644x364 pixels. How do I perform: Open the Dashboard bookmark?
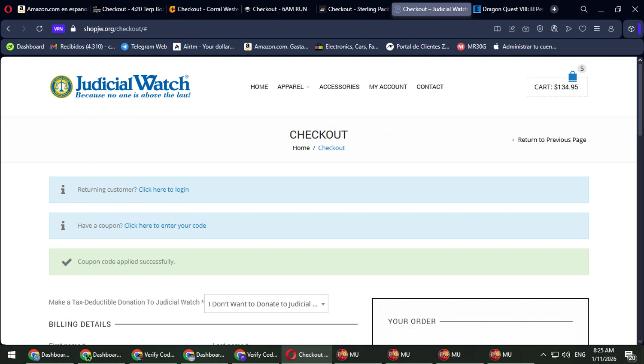(25, 46)
